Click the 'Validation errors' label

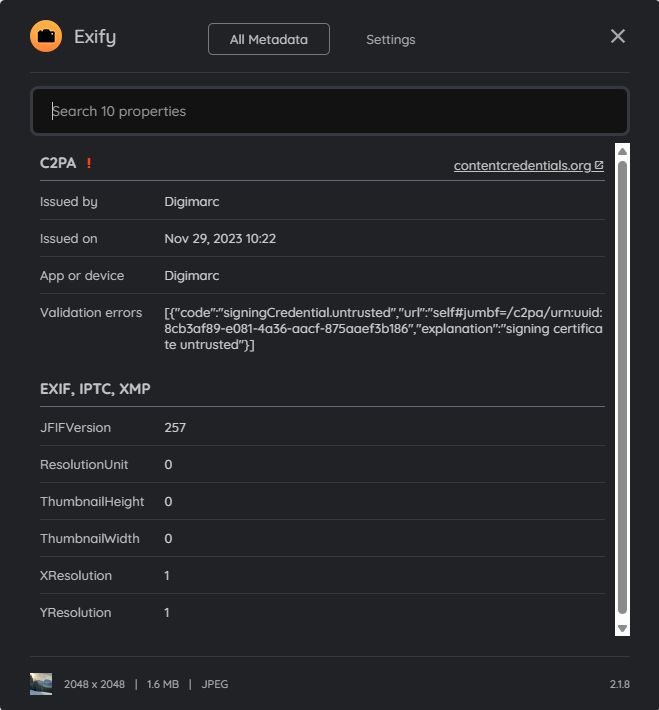coord(91,312)
